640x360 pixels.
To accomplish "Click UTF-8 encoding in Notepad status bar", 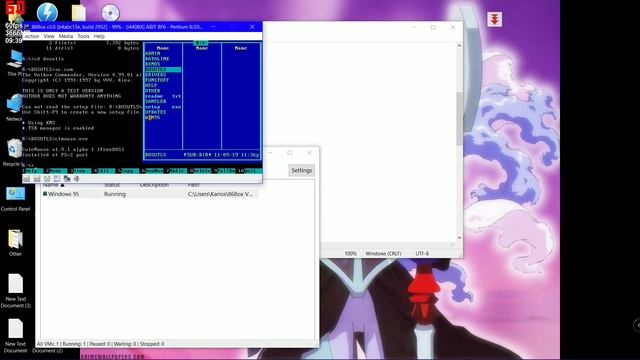I will tap(422, 253).
